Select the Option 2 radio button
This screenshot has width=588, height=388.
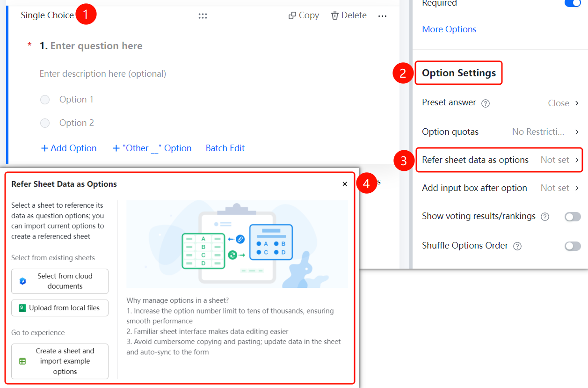(45, 123)
